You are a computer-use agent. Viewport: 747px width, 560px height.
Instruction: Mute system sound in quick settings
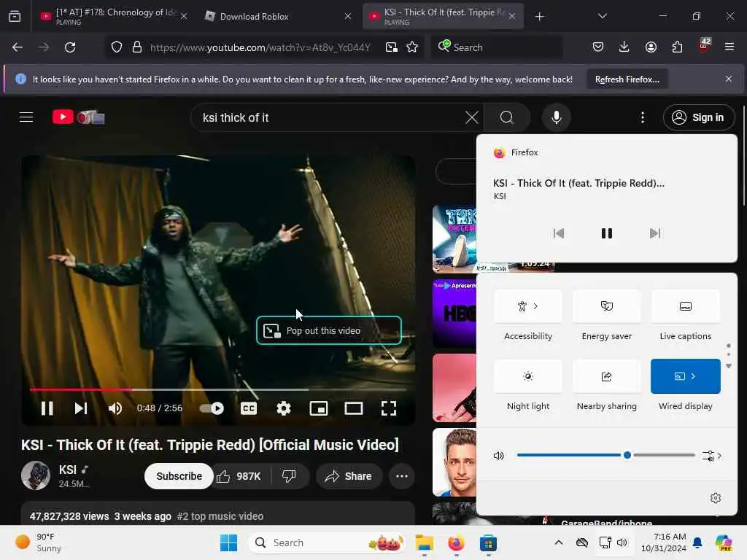pos(498,456)
